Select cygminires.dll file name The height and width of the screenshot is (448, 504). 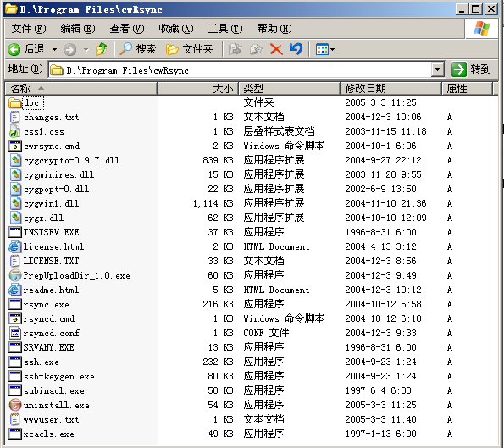point(58,174)
